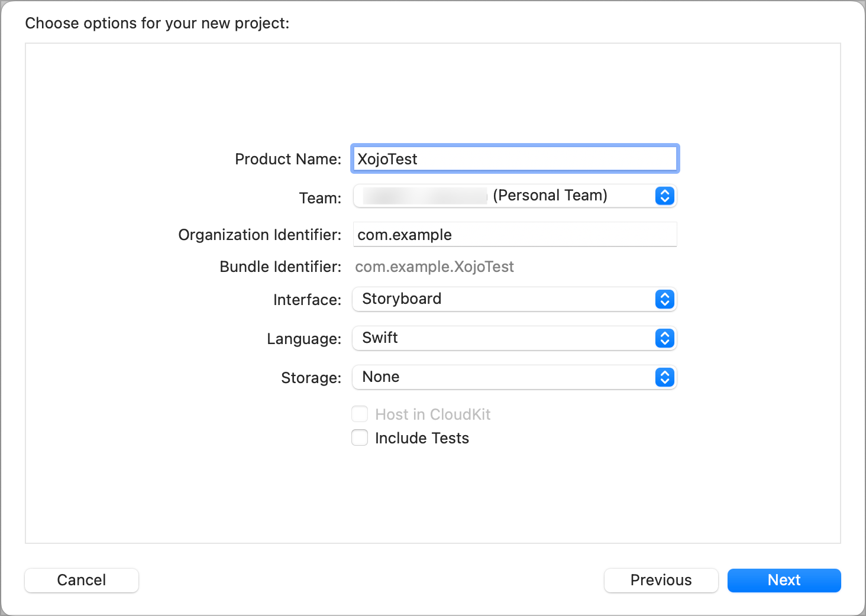This screenshot has width=866, height=616.
Task: Click the 'Product Name:' field label
Action: pyautogui.click(x=288, y=160)
